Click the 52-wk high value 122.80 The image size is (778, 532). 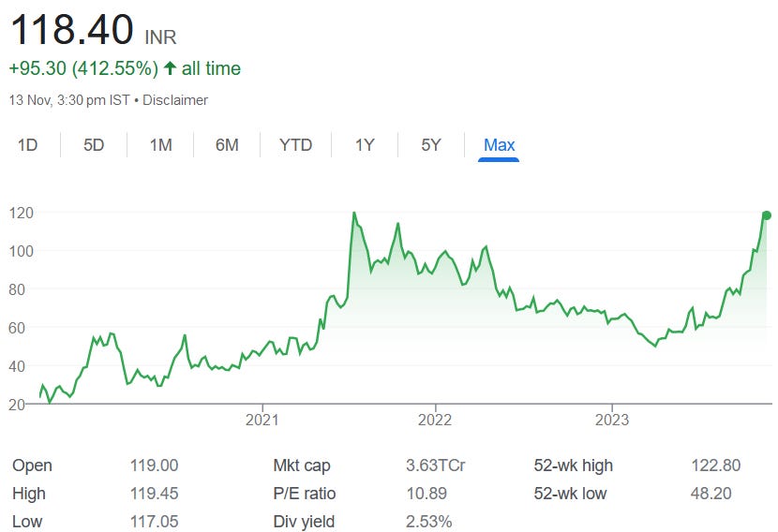coord(716,465)
